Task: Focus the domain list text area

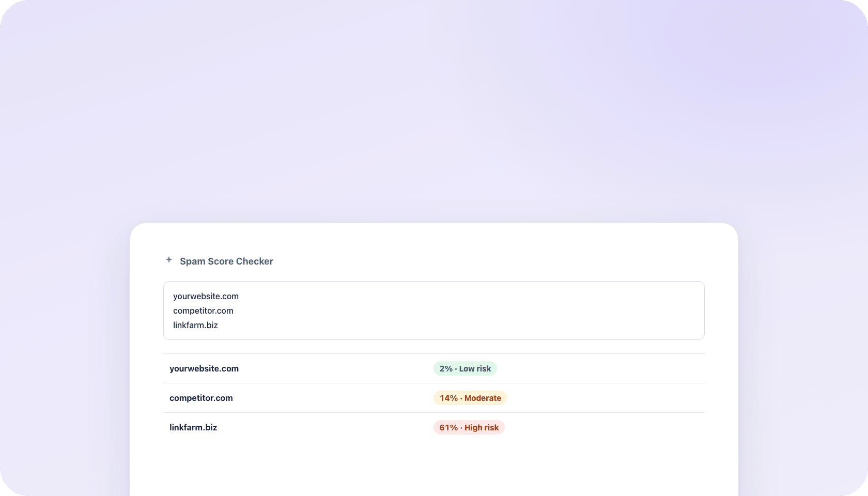Action: coord(434,311)
